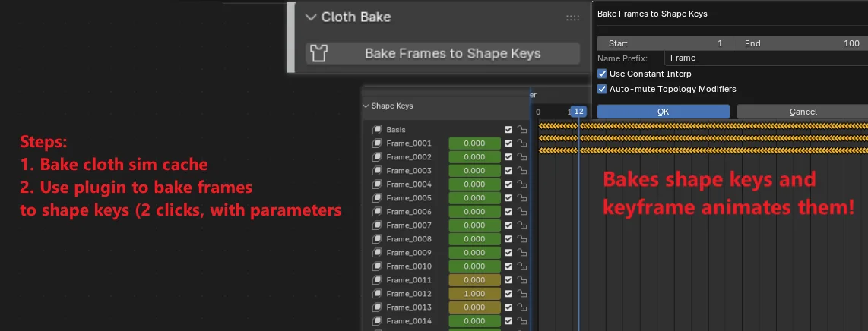Uncheck the Basis shape key mute checkbox

[508, 129]
